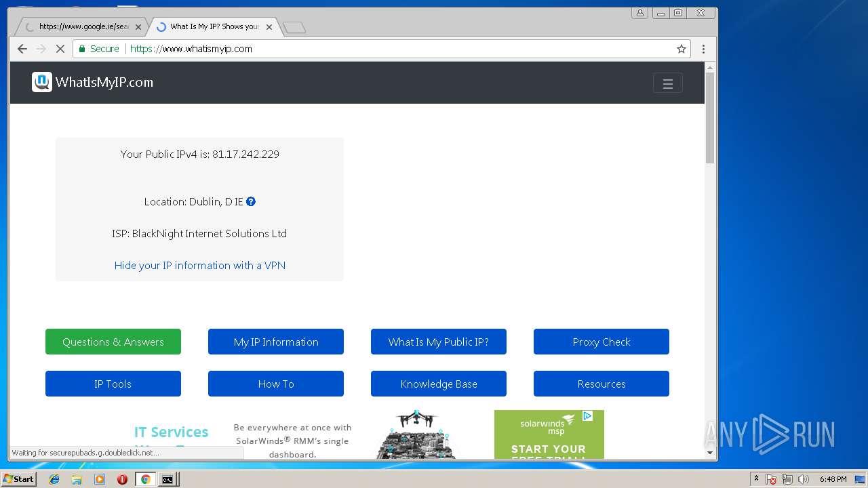
Task: Open the Chrome three-dot menu
Action: click(x=703, y=49)
